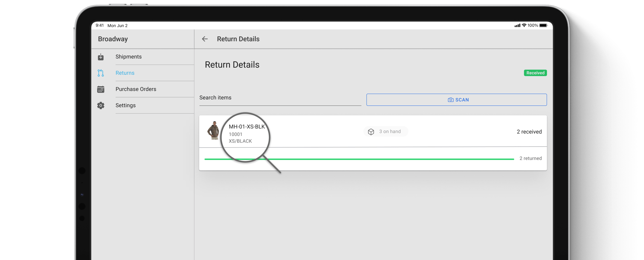
Task: Click the '2 returned' label
Action: coord(530,159)
